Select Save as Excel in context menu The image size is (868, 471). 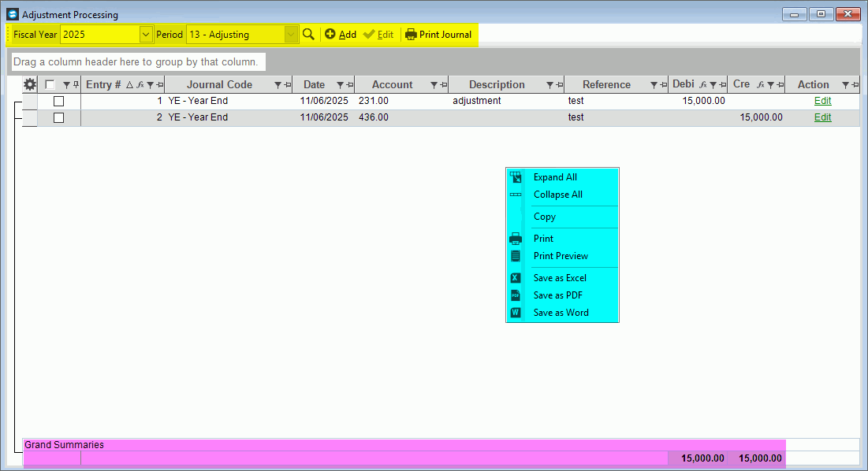click(x=560, y=278)
